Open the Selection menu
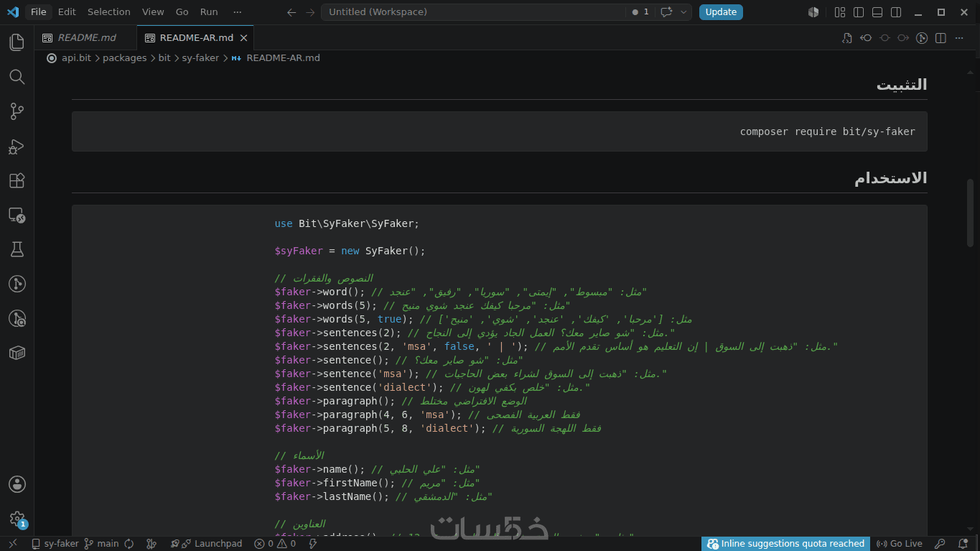 point(109,12)
